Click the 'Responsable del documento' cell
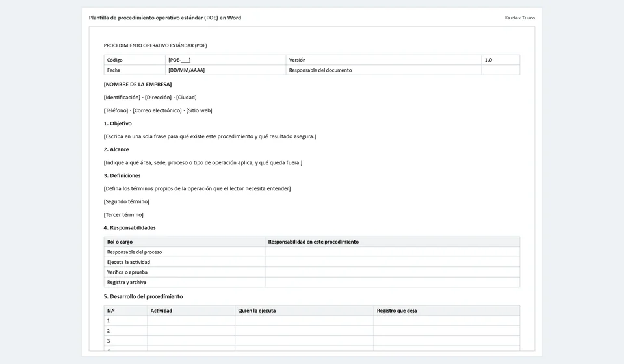 point(383,70)
